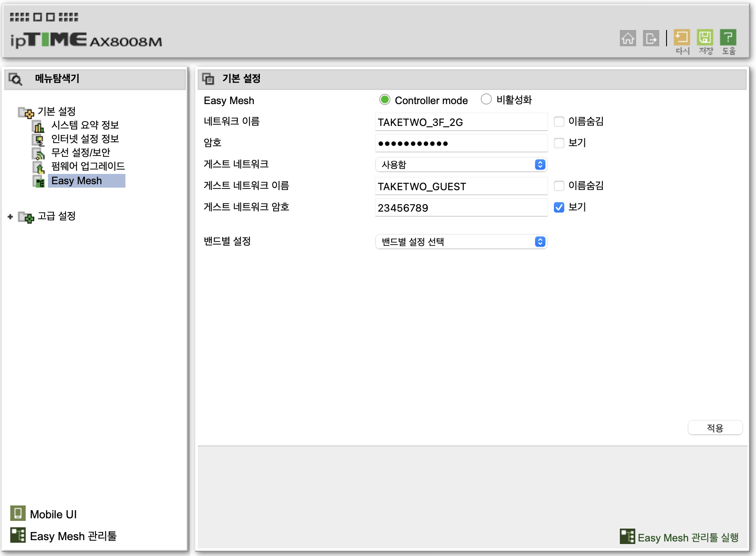Open Easy Mesh 관리툴 sidebar link
This screenshot has height=556, width=756.
pyautogui.click(x=73, y=536)
